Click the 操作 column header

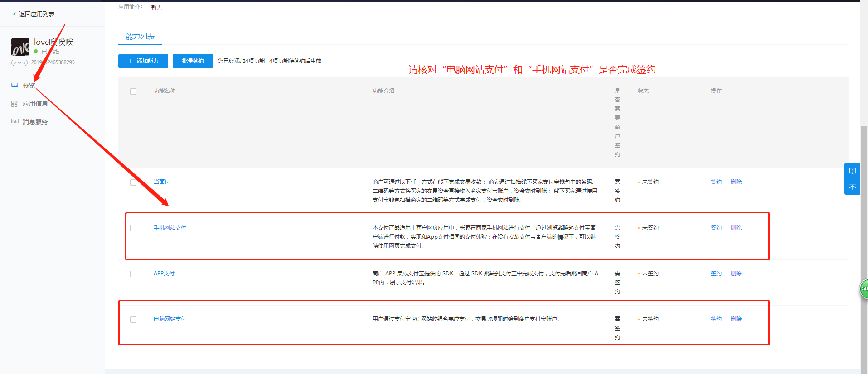pyautogui.click(x=716, y=91)
